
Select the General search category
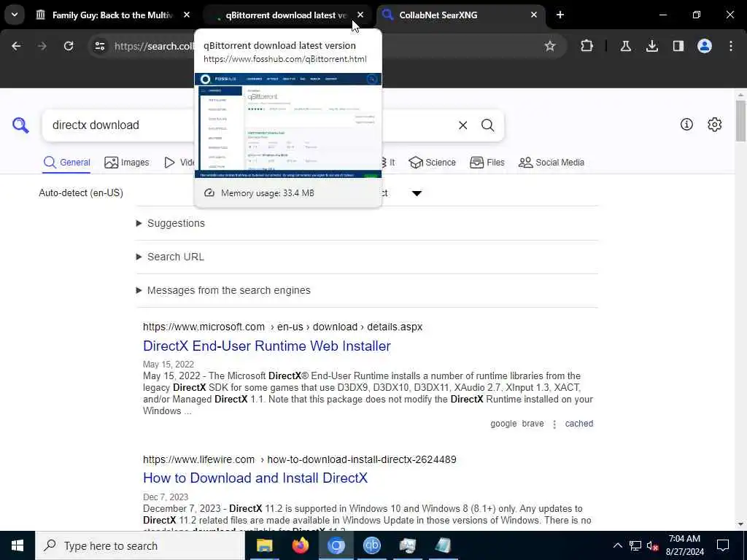[x=66, y=163]
